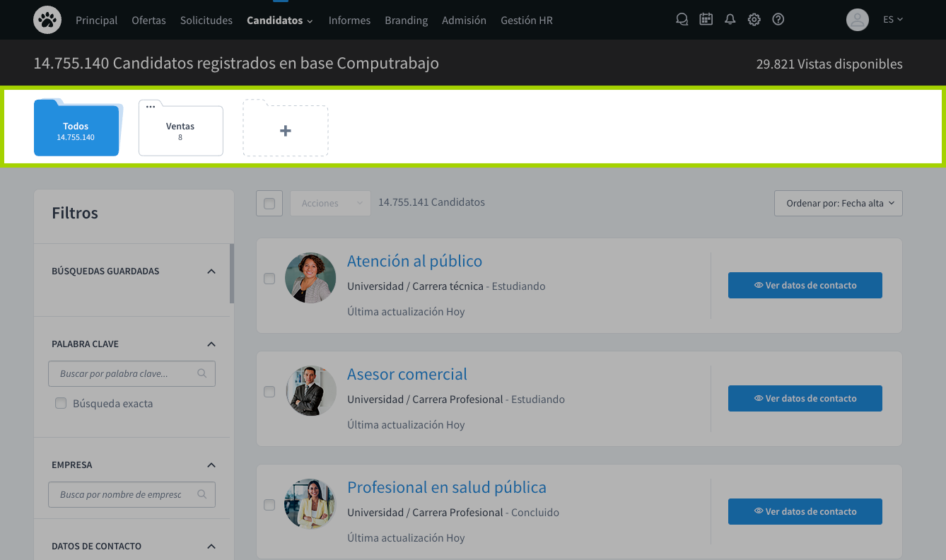This screenshot has height=560, width=946.
Task: Click the Buscar por palabra clave field
Action: point(126,373)
